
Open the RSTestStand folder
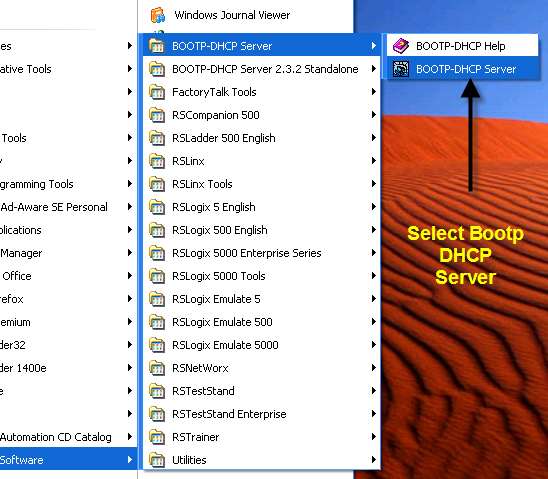pos(261,391)
